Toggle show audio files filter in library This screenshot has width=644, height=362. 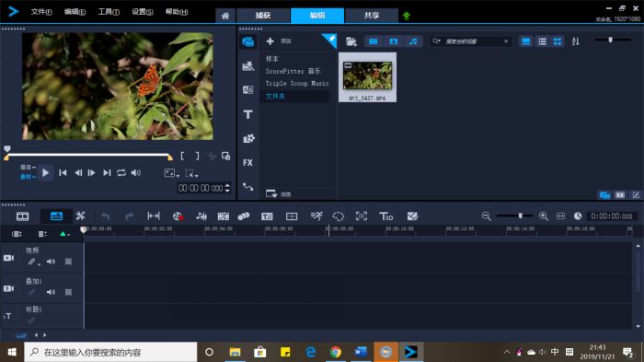coord(413,41)
